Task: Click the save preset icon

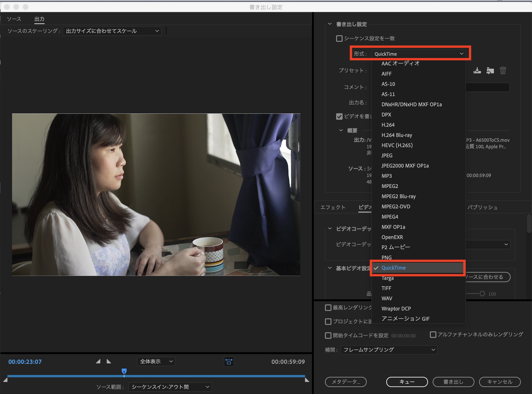Action: (477, 70)
